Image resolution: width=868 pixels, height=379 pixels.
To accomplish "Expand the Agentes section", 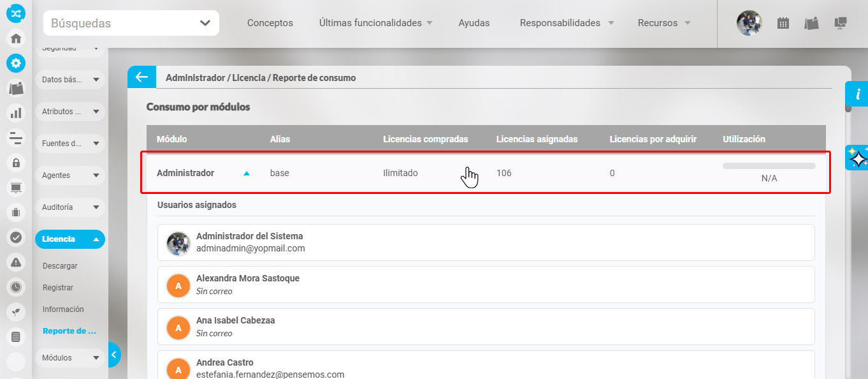I will pos(70,175).
